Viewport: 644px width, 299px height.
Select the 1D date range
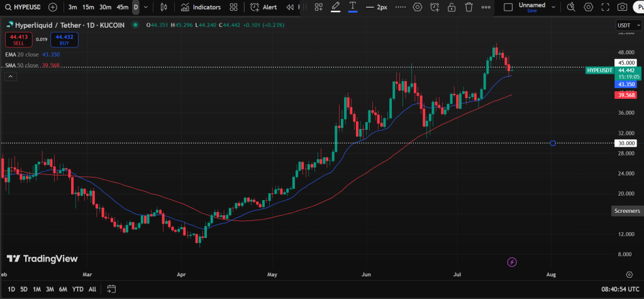point(11,289)
